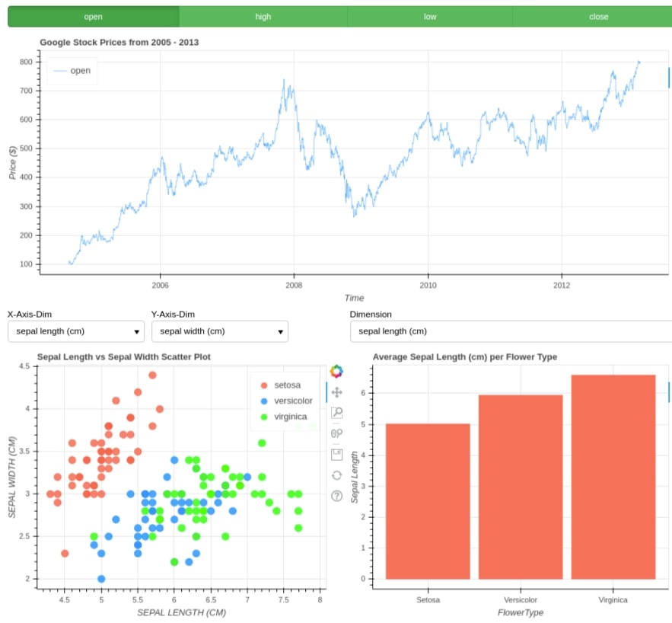
Task: Click the 'Sepal Length vs Sepal Width Scatter Plot' title
Action: coord(124,356)
